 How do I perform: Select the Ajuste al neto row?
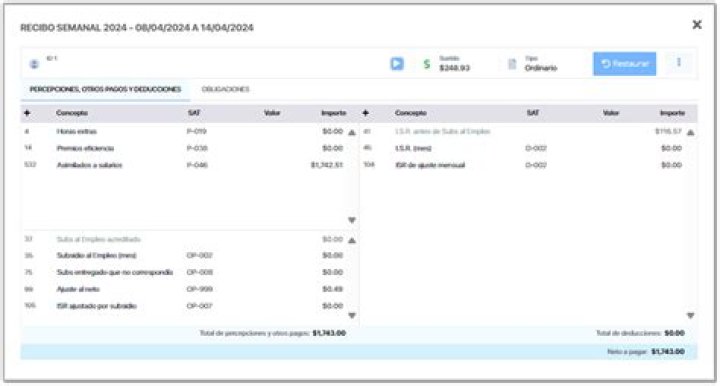coord(184,289)
